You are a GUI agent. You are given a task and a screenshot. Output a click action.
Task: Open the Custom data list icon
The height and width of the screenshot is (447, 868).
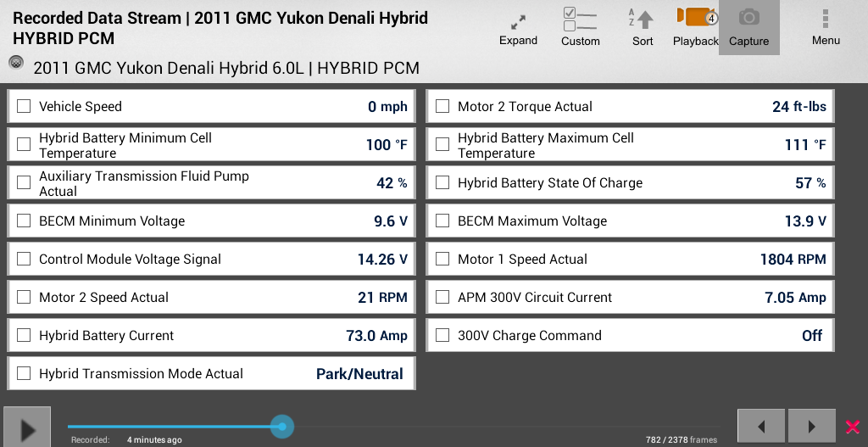coord(580,19)
